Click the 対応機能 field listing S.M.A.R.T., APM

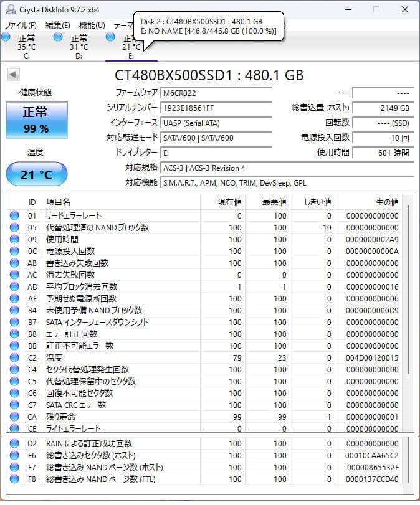coord(287,183)
